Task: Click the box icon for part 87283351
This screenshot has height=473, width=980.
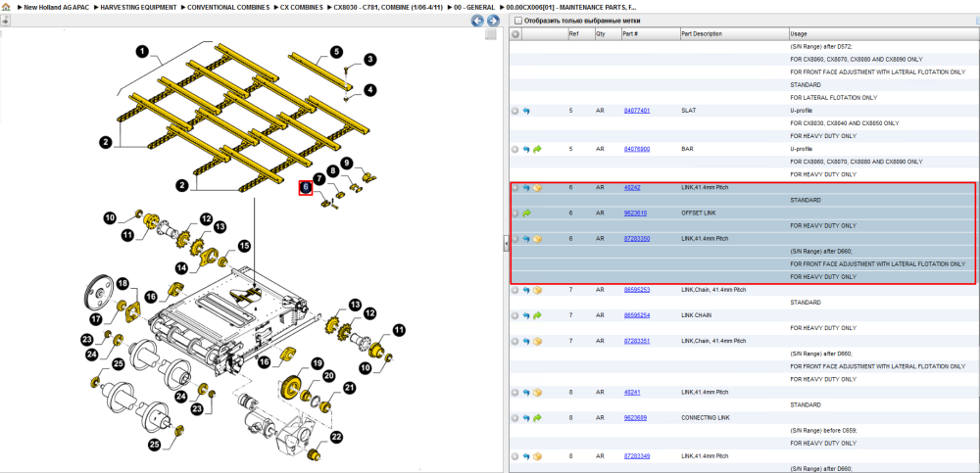Action: pyautogui.click(x=537, y=341)
